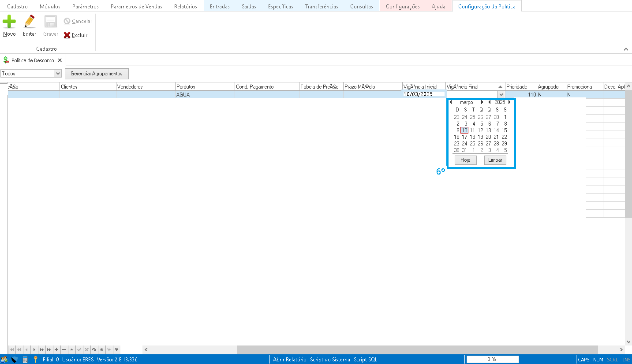Click the Produtos cell AGUA

pyautogui.click(x=205, y=94)
